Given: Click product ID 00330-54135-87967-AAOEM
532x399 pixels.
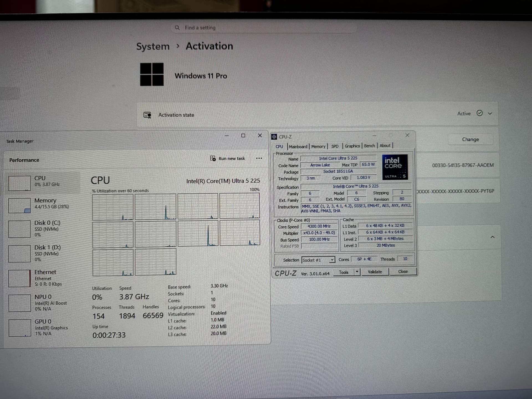Looking at the screenshot, I should click(x=463, y=165).
